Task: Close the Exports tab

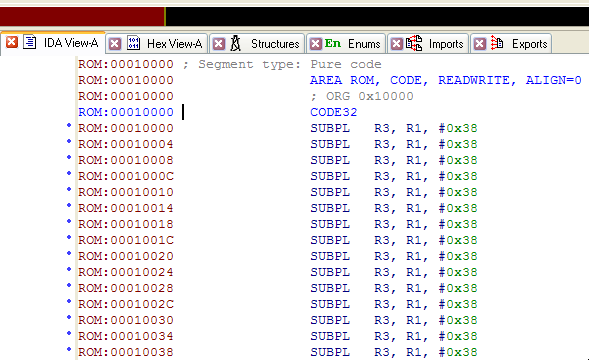Action: click(480, 44)
